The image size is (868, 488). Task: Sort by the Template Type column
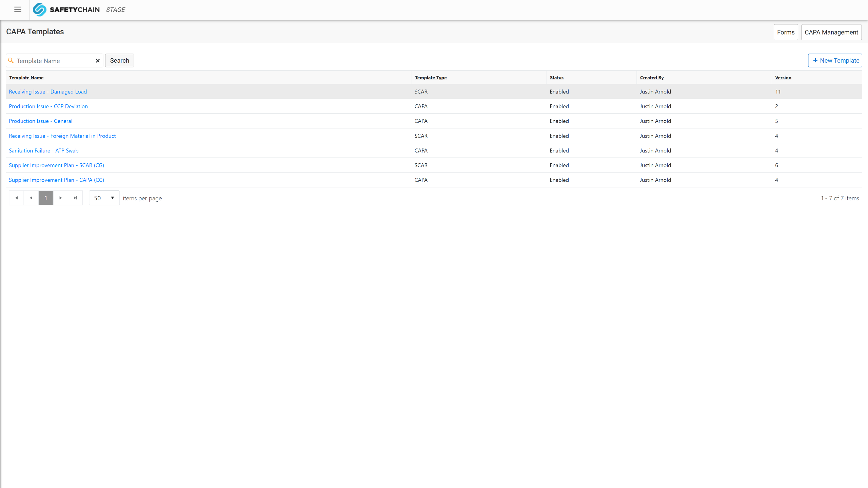point(431,78)
